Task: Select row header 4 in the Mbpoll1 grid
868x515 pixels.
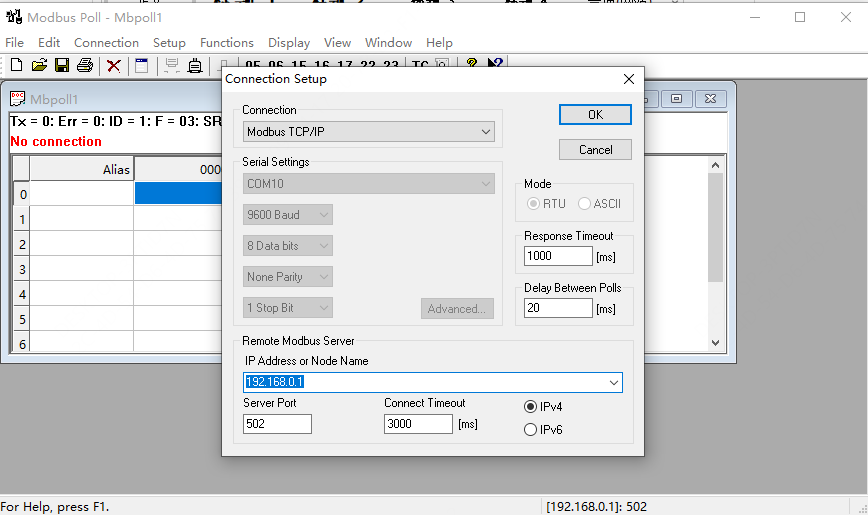Action: pos(22,294)
